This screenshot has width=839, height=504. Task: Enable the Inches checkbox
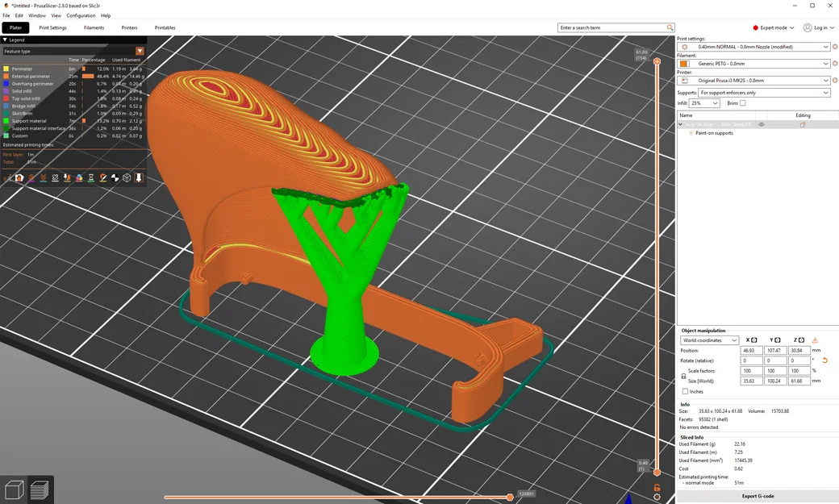coord(685,391)
